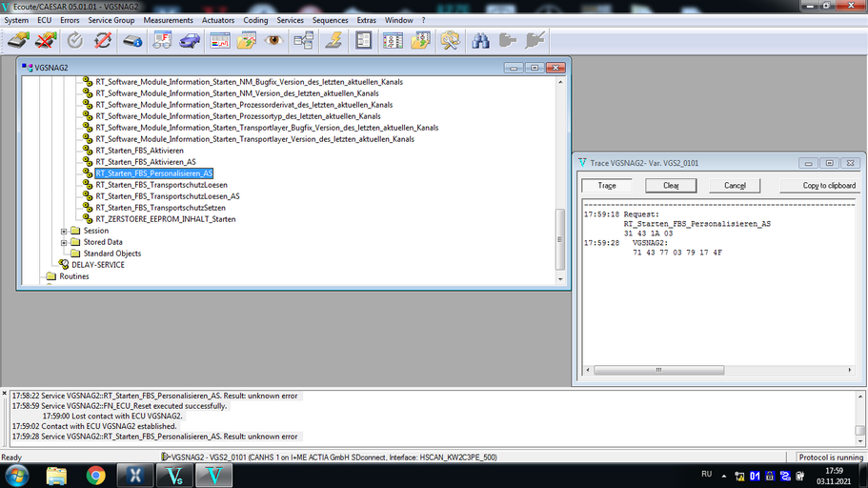Image resolution: width=868 pixels, height=488 pixels.
Task: Click the Routines folder icon
Action: 50,275
